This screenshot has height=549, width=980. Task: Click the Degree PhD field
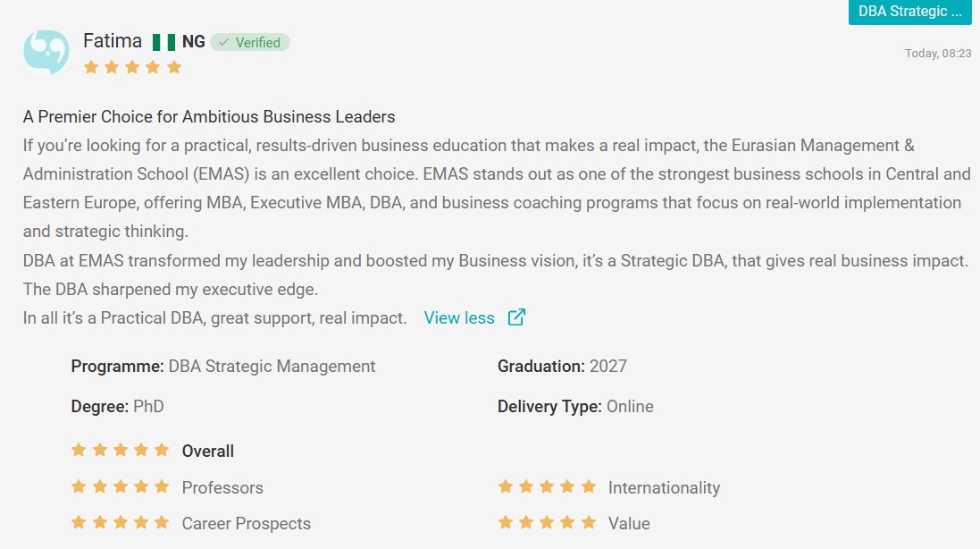pos(118,407)
